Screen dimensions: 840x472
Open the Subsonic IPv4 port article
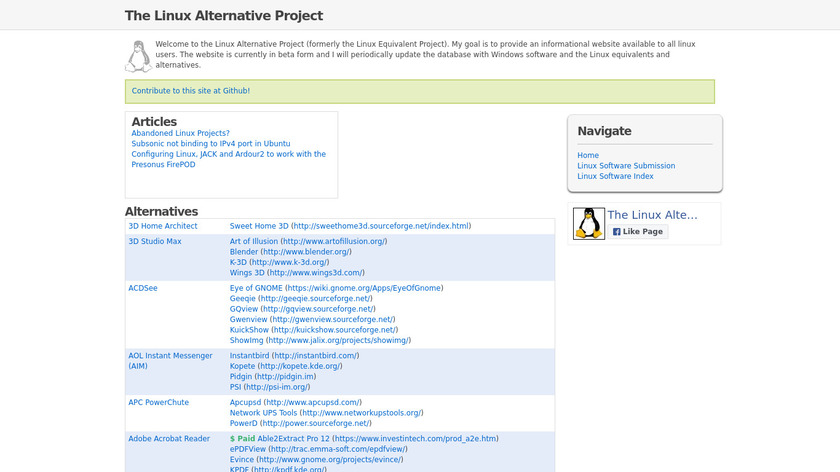coord(211,144)
